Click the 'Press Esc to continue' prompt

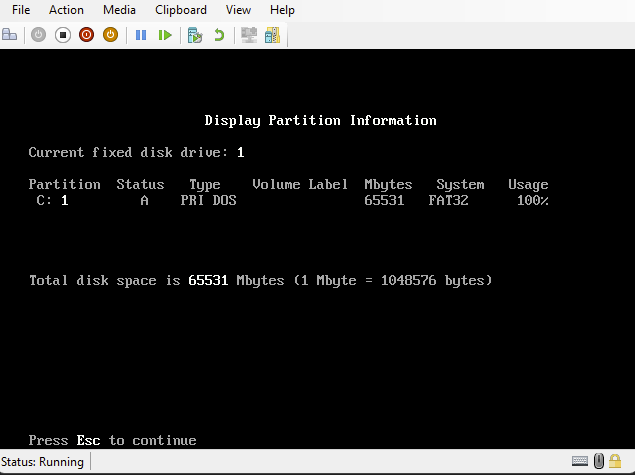tap(113, 440)
